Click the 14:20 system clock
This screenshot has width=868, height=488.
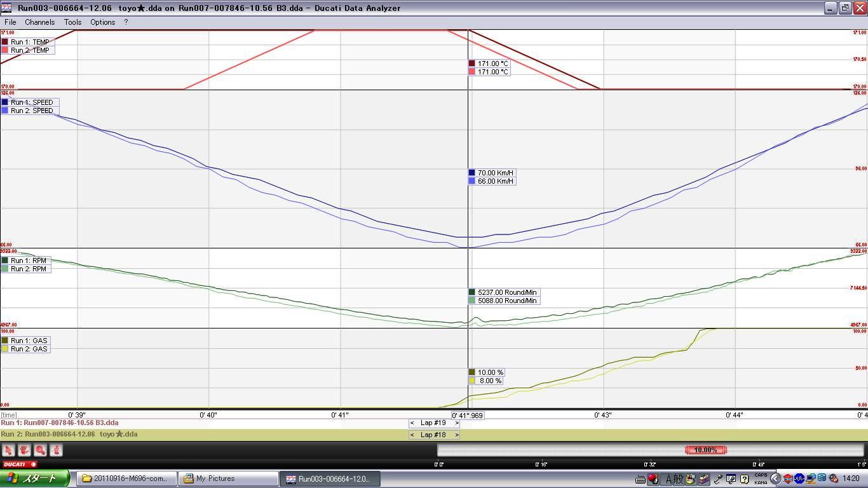[x=851, y=478]
